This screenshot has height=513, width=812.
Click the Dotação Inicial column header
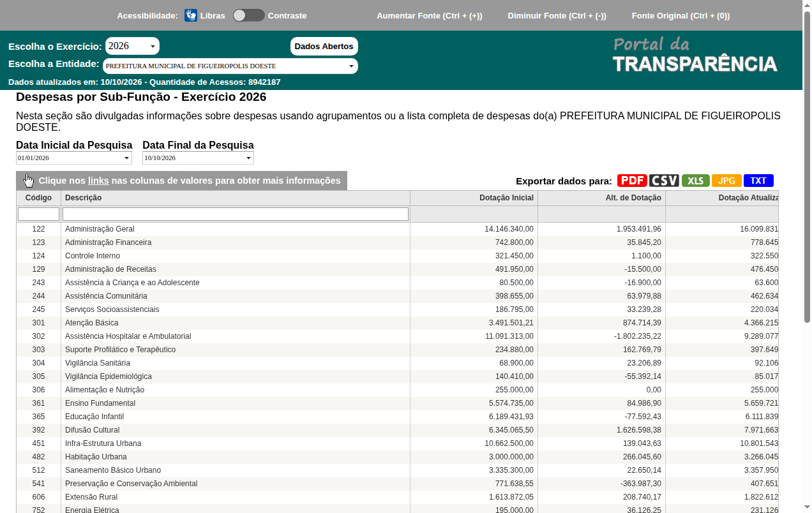coord(474,198)
